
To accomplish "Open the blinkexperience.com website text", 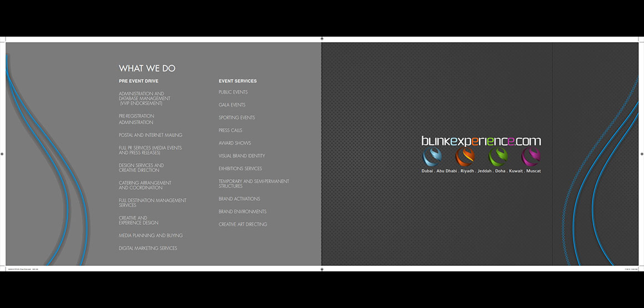I will pyautogui.click(x=481, y=141).
